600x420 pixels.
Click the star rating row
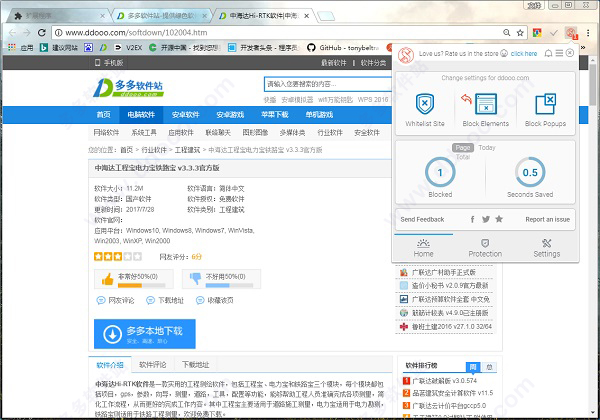[118, 256]
